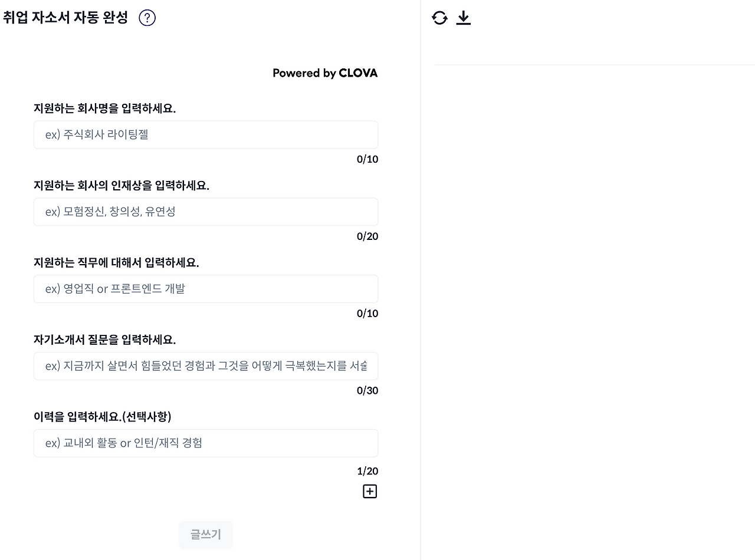Click the 인재상 input showing 모험정신 placeholder
The image size is (755, 560).
[206, 212]
